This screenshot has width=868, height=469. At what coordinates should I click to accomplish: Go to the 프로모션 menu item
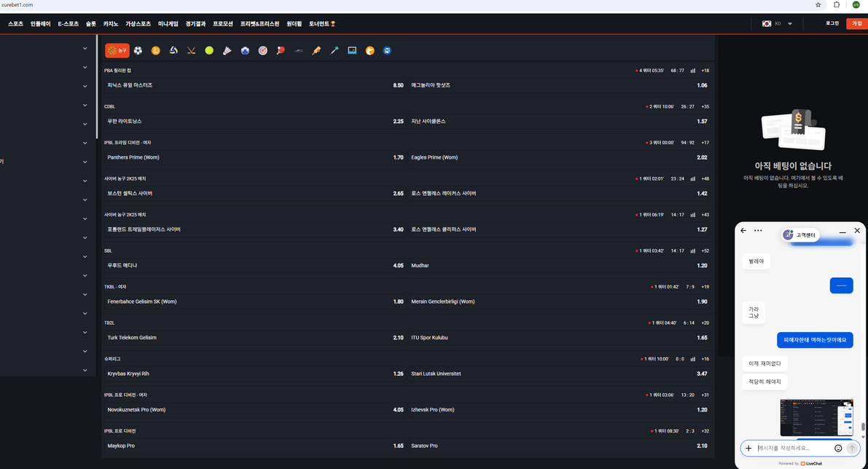point(223,24)
